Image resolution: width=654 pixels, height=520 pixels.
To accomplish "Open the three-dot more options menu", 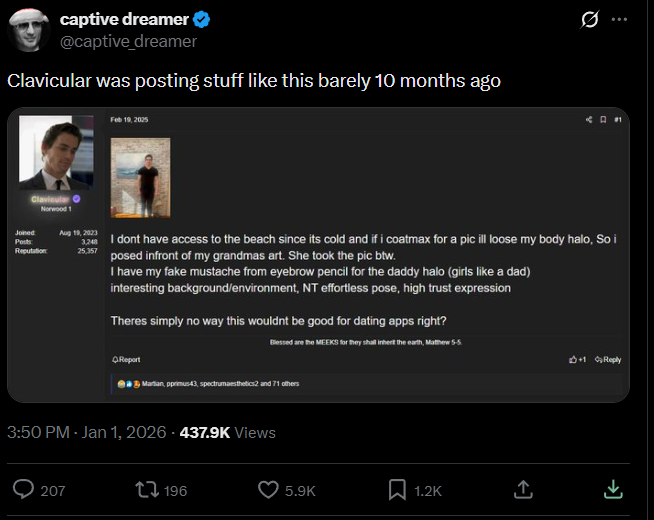I will click(x=620, y=20).
